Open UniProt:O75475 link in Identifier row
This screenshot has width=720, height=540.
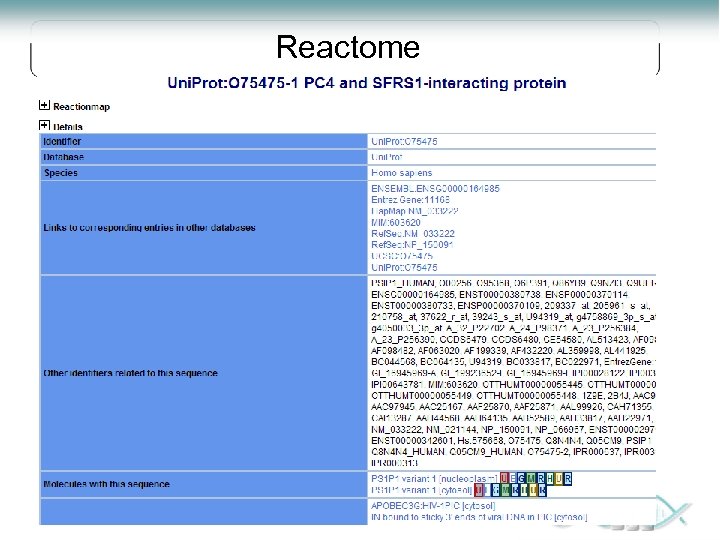click(404, 141)
